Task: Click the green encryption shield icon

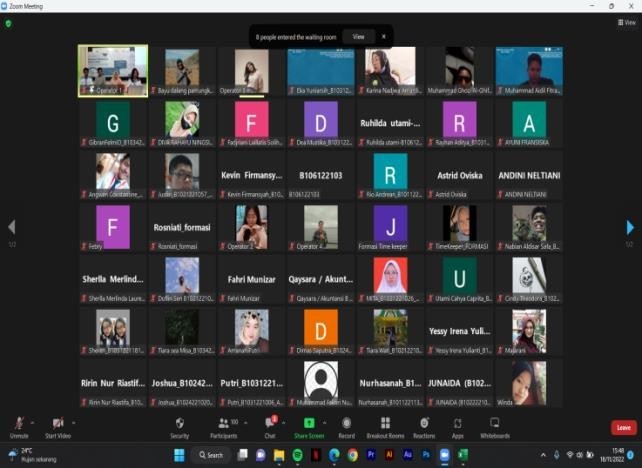Action: point(9,24)
